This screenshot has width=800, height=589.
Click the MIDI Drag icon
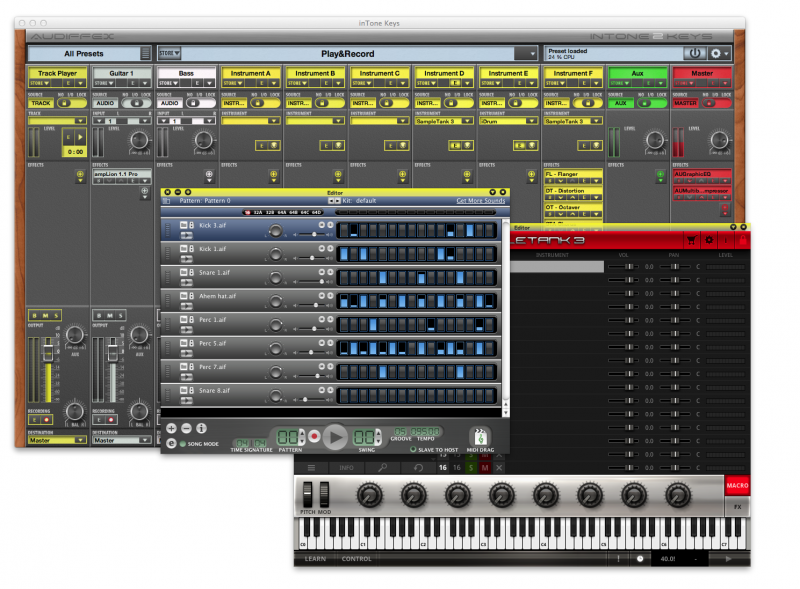480,436
